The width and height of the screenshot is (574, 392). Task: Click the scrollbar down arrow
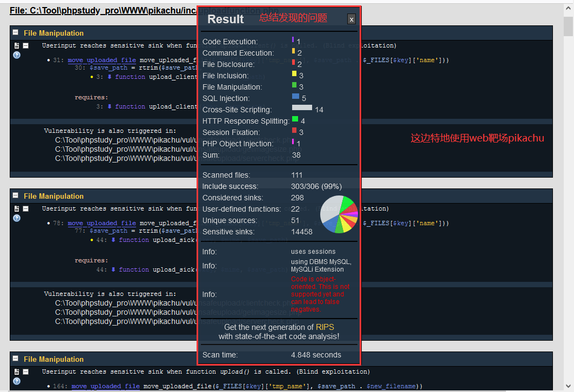pyautogui.click(x=568, y=386)
